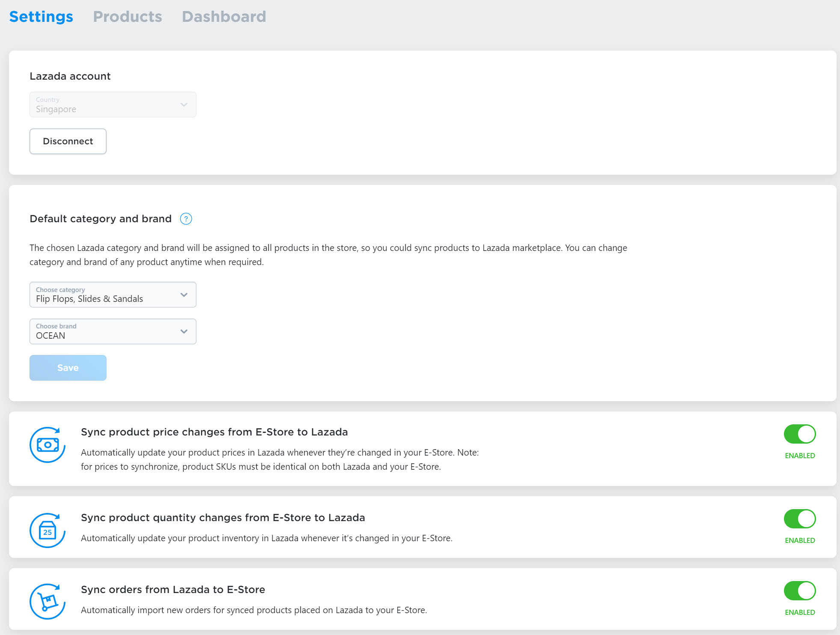
Task: Click 'Sync product price changes from E-Store to Lazada'
Action: point(214,432)
